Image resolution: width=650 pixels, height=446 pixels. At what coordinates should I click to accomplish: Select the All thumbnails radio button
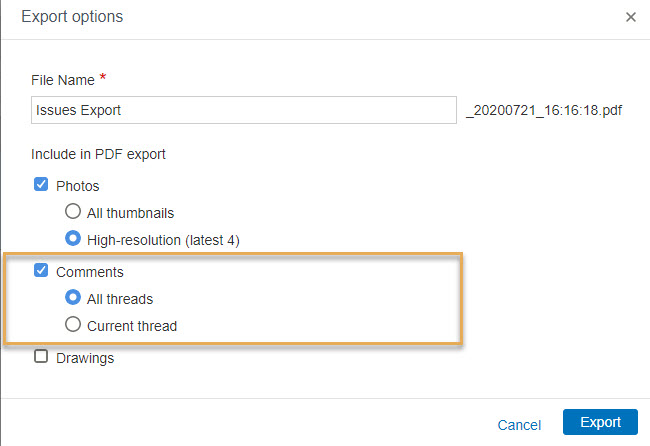click(73, 212)
